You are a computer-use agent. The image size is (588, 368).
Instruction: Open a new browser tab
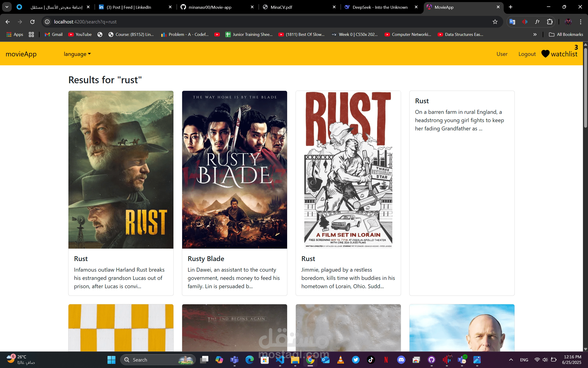coord(511,7)
